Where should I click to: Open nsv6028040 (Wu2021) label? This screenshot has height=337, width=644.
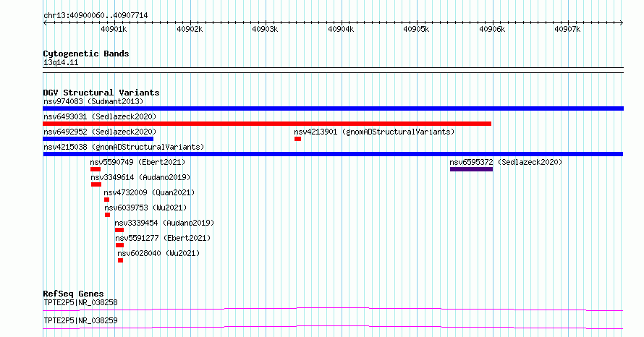coord(158,253)
